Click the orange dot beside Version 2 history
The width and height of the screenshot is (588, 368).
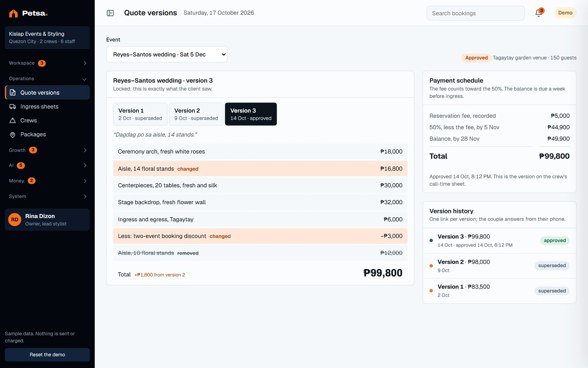tap(431, 266)
